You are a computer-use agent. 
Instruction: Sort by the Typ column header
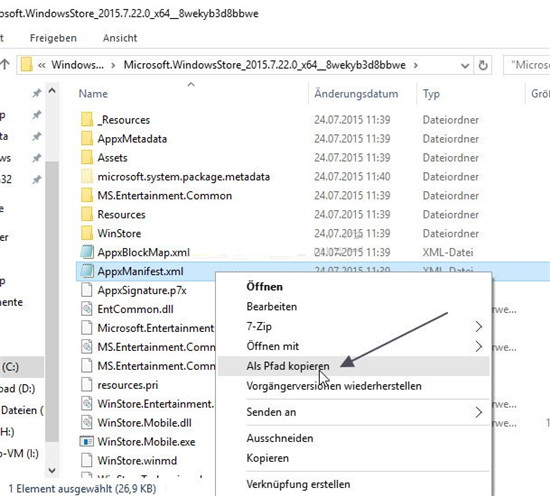431,94
